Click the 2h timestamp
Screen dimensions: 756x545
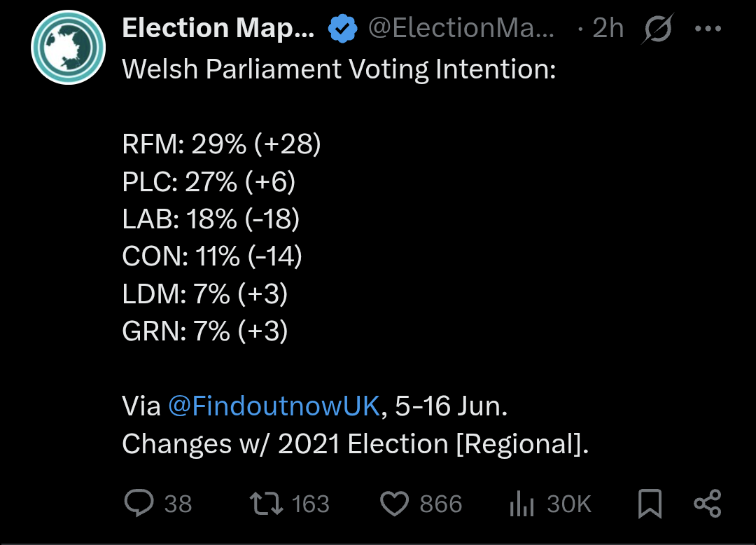[x=608, y=29]
